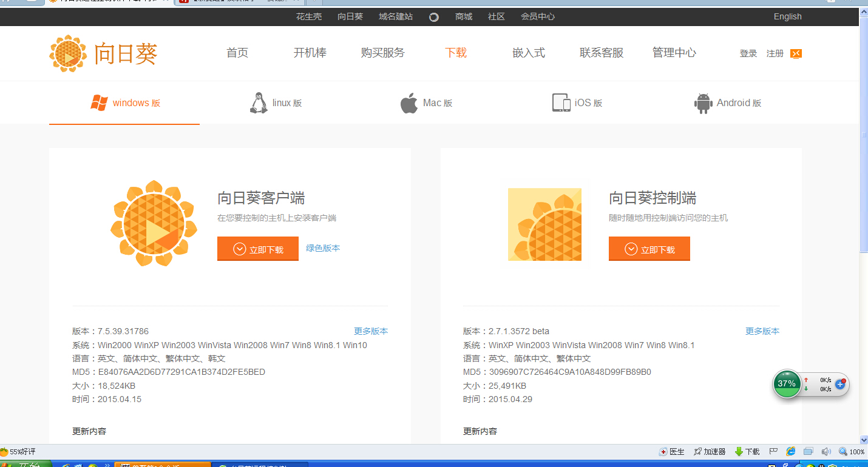
Task: Click the 更新内容 heading under the client card
Action: [x=89, y=431]
